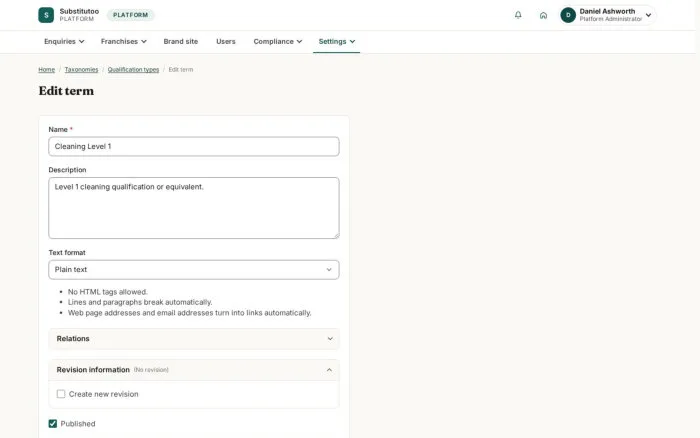Open the Text format dropdown
Image resolution: width=700 pixels, height=438 pixels.
(x=194, y=270)
